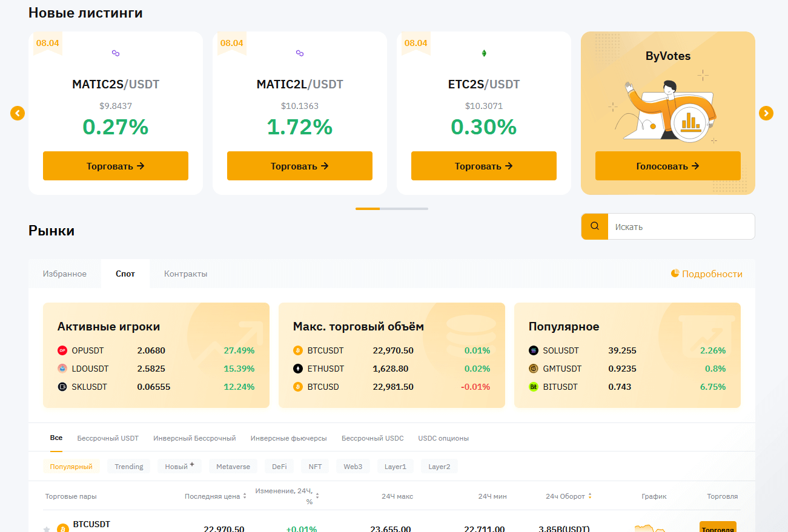
Task: Toggle favorite star for BTCUSDT row
Action: point(47,529)
